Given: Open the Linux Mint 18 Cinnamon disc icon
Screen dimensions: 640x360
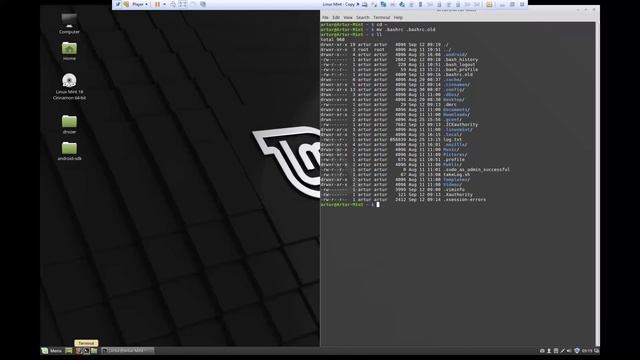Looking at the screenshot, I should pyautogui.click(x=69, y=86).
